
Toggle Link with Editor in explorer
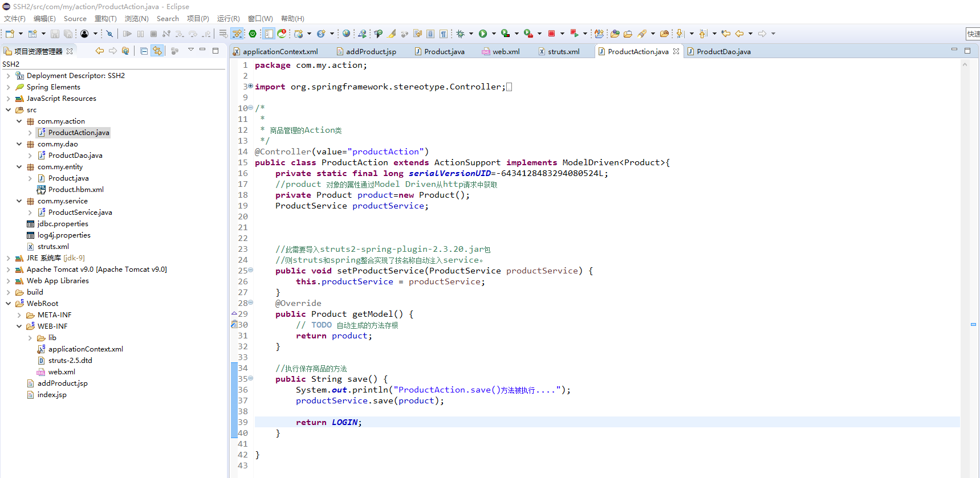157,51
